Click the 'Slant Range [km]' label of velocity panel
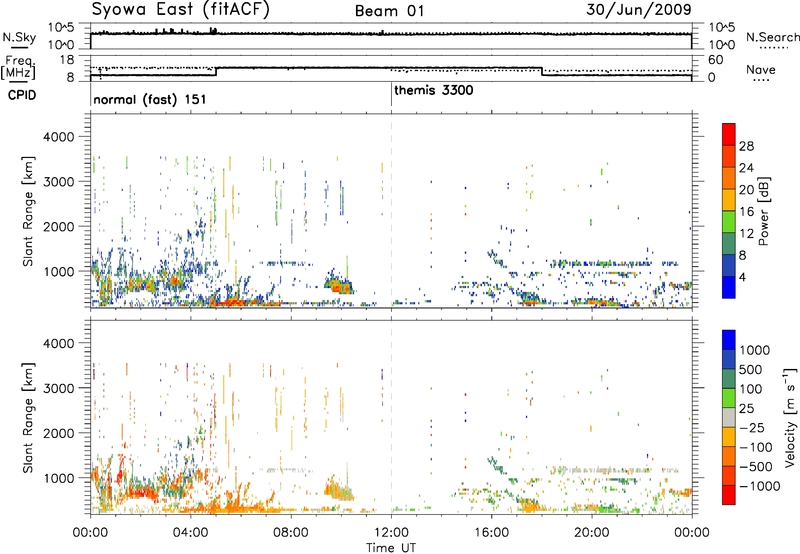The image size is (800, 554). coord(28,418)
